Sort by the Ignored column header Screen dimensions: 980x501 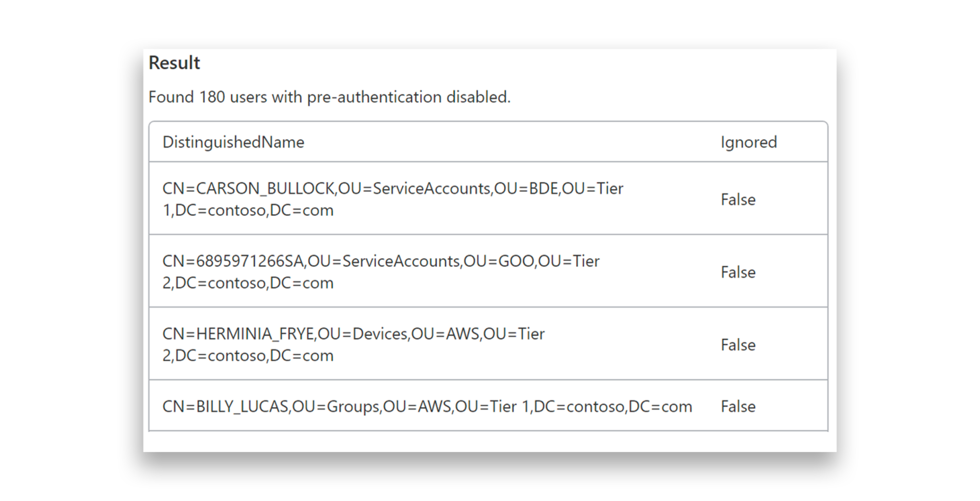click(x=748, y=142)
